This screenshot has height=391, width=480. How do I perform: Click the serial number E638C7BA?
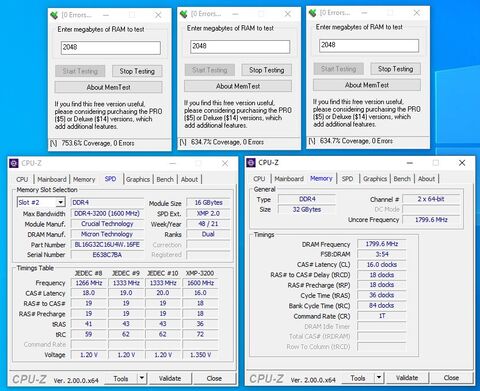(107, 255)
